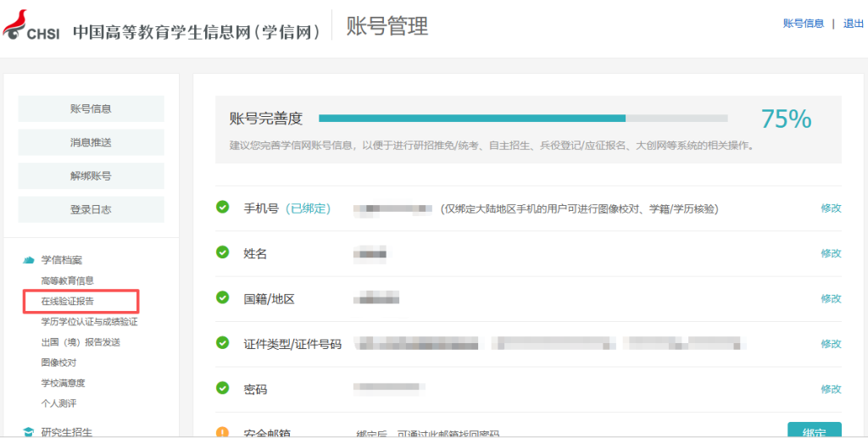Click the green check icon beside 国籍/地区
868x438 pixels.
point(223,297)
